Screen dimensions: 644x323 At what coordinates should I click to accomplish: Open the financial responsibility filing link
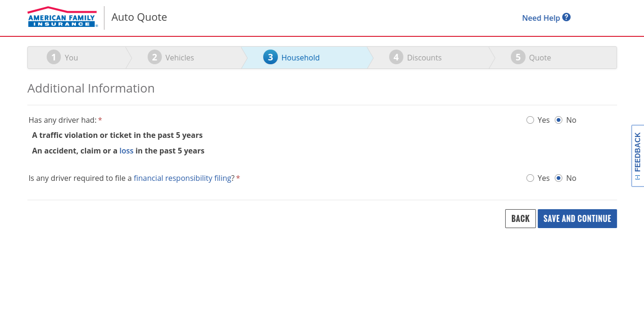coord(182,178)
